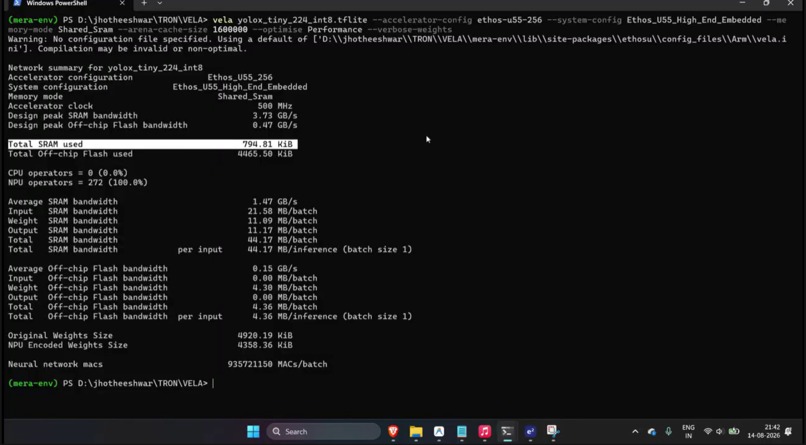Screen dimensions: 806x445
Task: Open a new terminal tab
Action: tap(144, 3)
